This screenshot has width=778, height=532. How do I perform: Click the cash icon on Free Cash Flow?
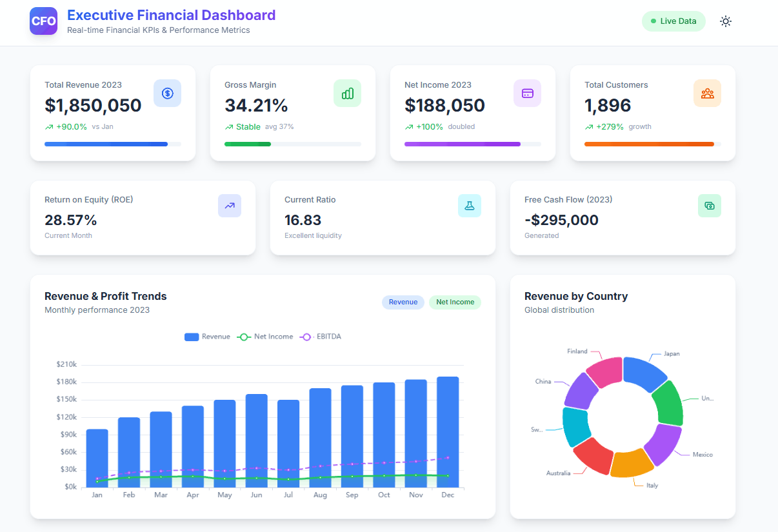(x=710, y=206)
